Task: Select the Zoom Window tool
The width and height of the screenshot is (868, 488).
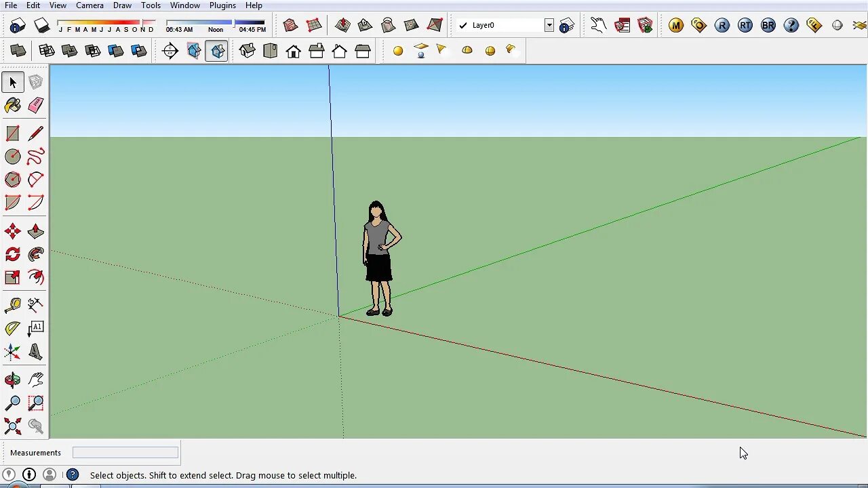Action: [x=36, y=403]
